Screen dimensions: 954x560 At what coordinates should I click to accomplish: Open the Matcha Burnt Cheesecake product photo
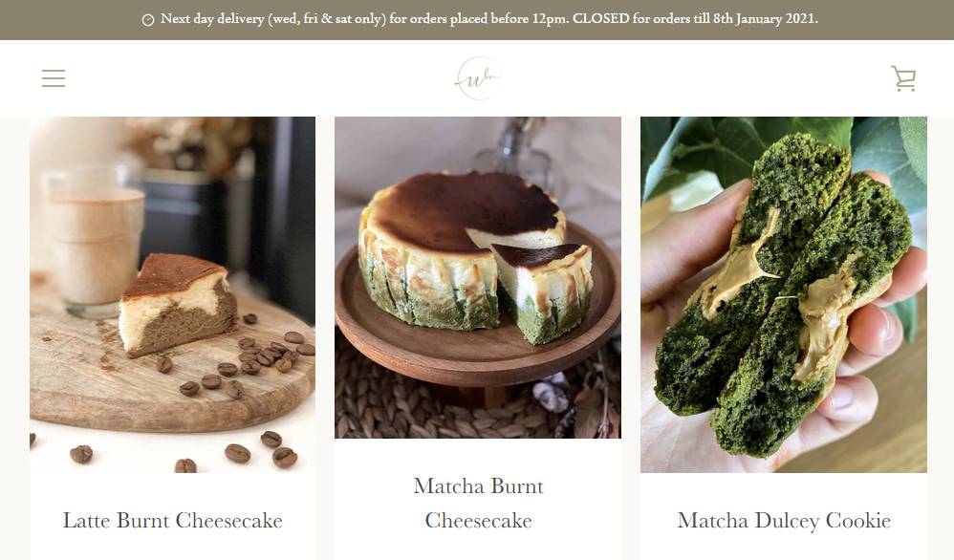pyautogui.click(x=478, y=278)
